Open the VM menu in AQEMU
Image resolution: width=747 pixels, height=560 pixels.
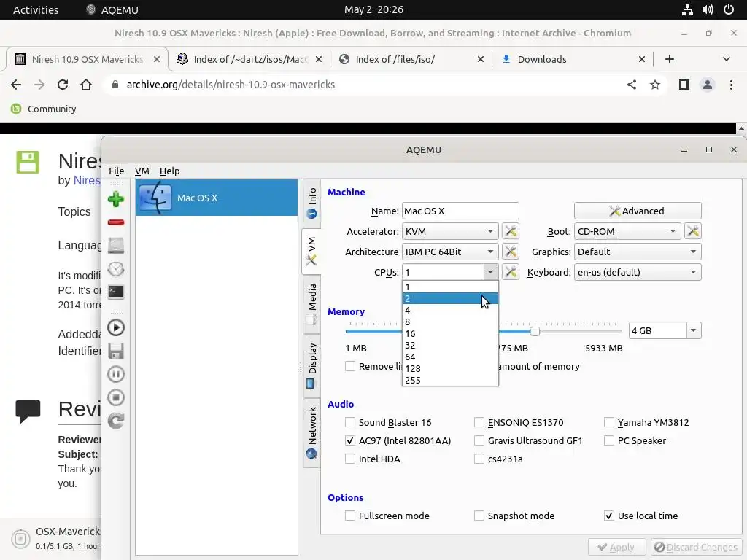tap(142, 171)
